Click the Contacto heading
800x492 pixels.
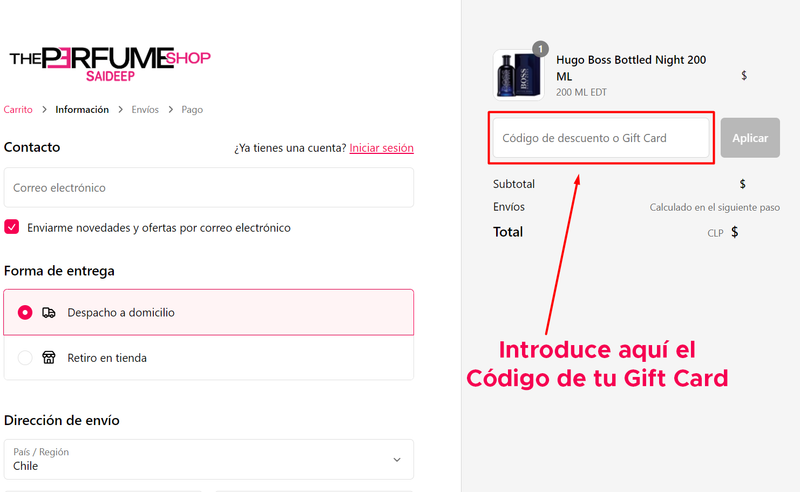coord(32,147)
